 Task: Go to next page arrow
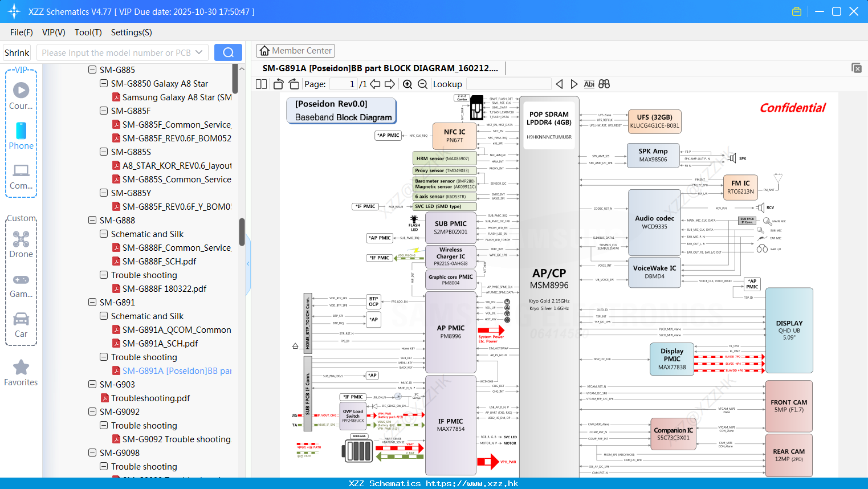pos(390,84)
